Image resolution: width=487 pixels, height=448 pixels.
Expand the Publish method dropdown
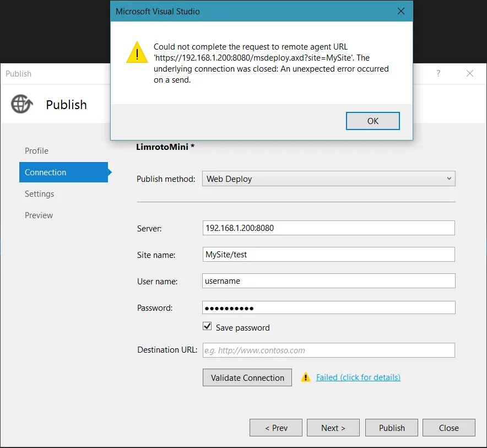[x=328, y=179]
